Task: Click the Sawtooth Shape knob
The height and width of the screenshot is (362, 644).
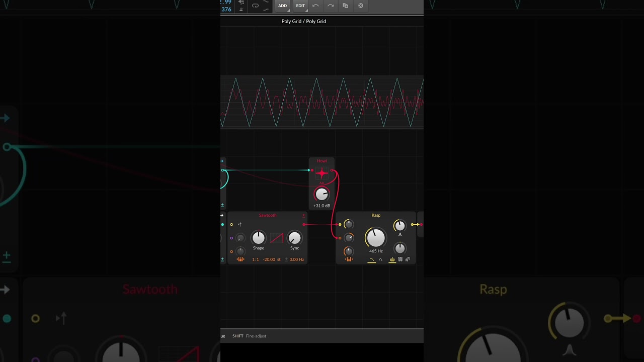Action: coord(259,238)
